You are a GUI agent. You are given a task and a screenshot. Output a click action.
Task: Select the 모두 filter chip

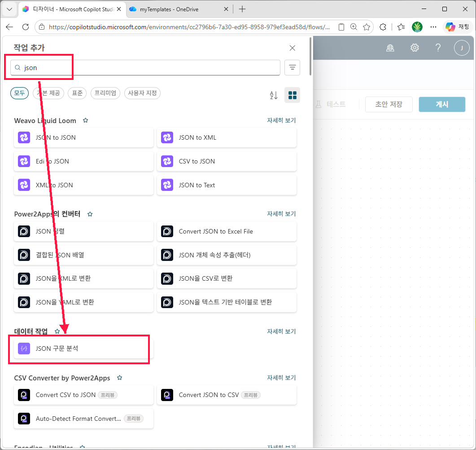point(19,93)
